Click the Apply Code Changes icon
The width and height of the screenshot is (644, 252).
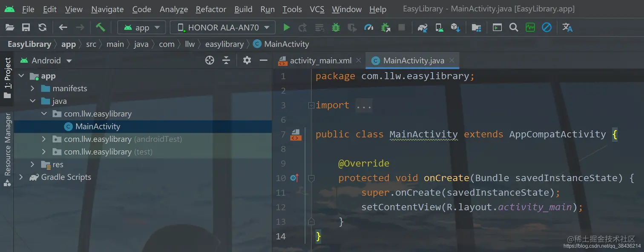(319, 28)
